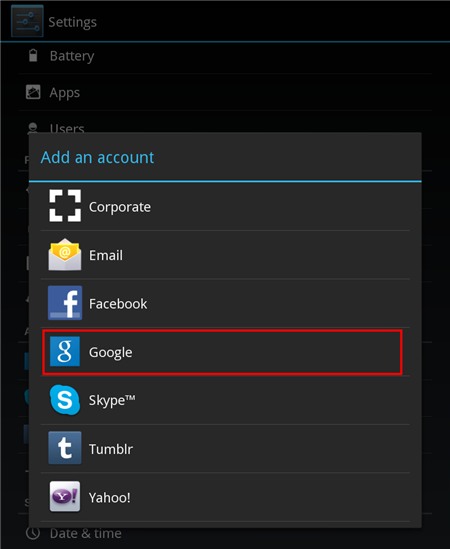Choose Google account type label

pos(111,352)
